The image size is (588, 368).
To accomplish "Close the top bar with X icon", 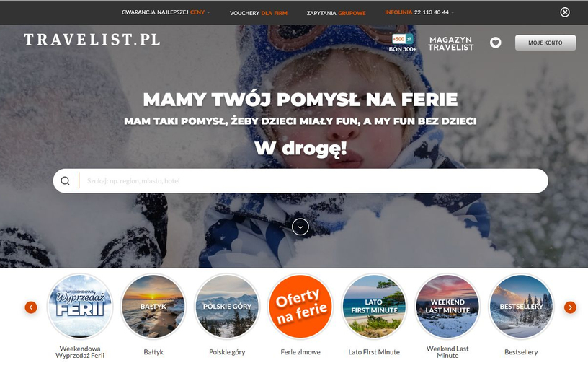I will (565, 12).
